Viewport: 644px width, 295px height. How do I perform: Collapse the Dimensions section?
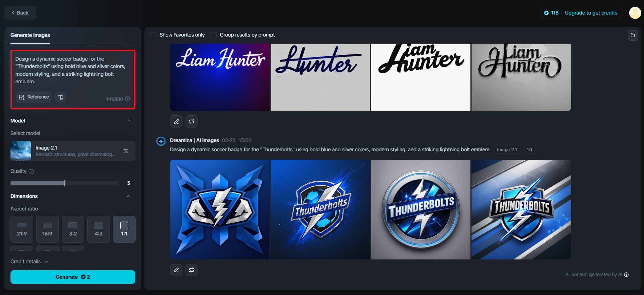pyautogui.click(x=129, y=196)
